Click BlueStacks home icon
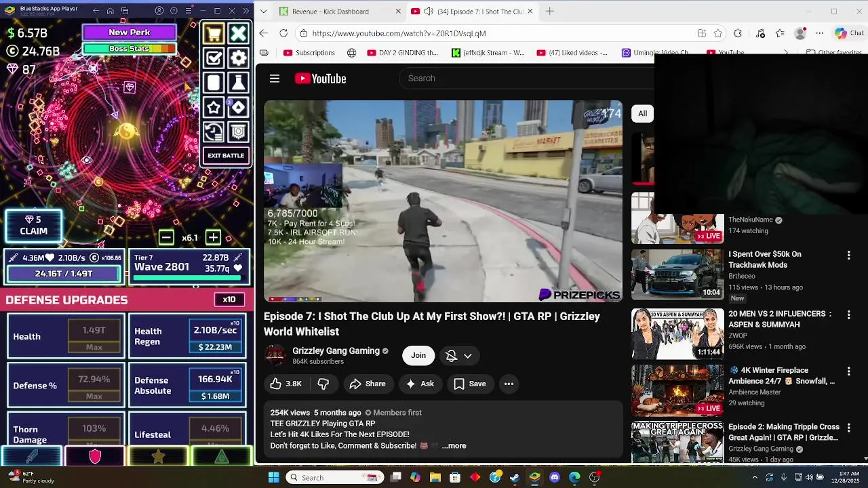 point(110,11)
